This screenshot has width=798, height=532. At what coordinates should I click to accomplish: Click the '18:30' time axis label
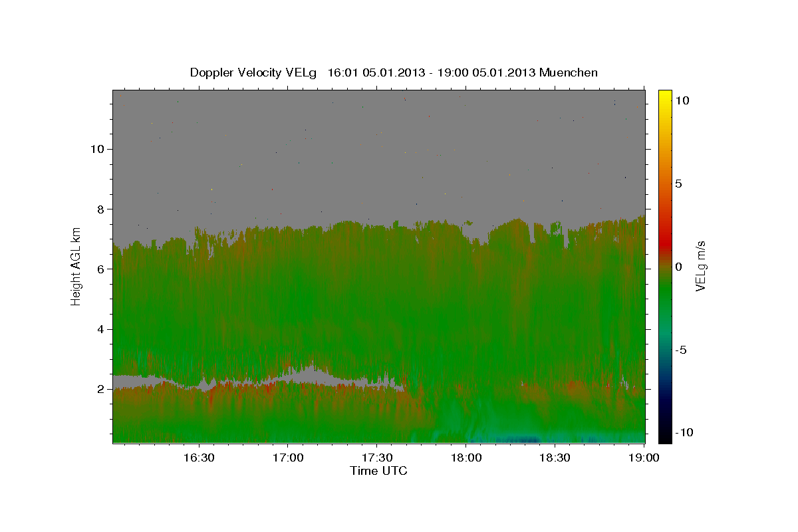coord(555,458)
